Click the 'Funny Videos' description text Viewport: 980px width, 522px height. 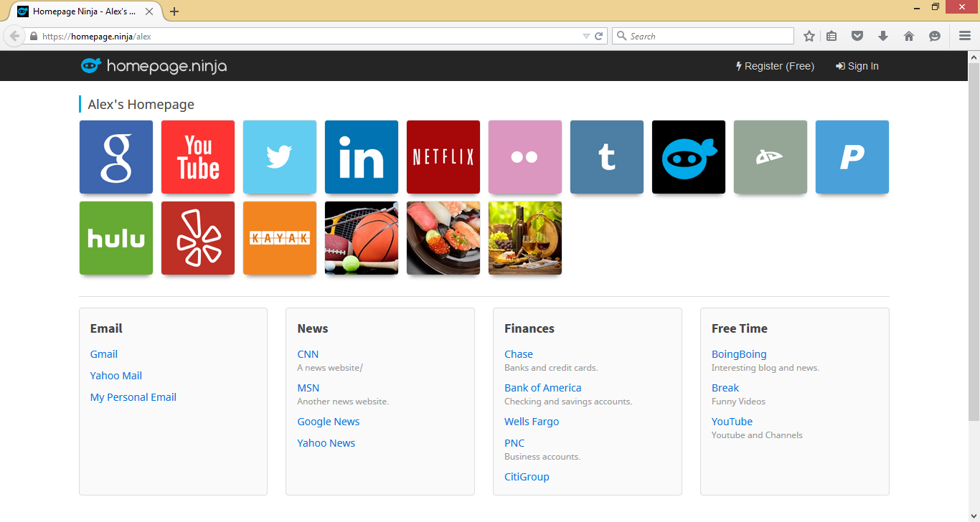pyautogui.click(x=738, y=402)
